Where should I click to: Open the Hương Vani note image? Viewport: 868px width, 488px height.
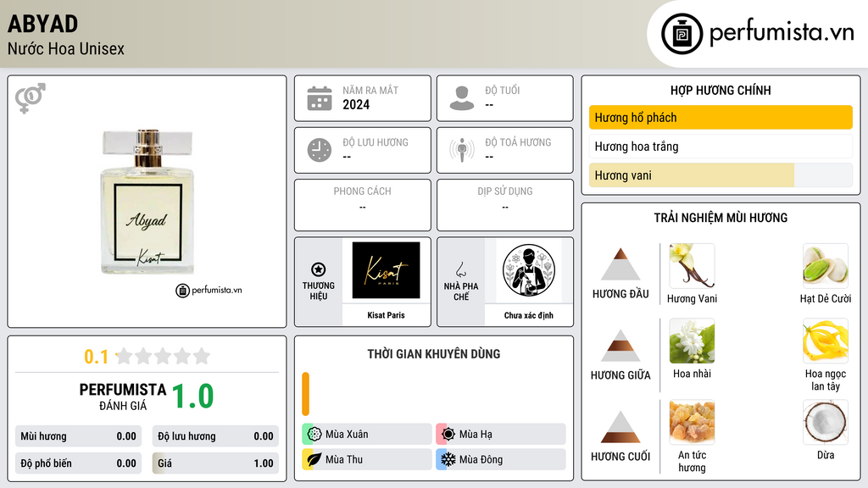(692, 265)
